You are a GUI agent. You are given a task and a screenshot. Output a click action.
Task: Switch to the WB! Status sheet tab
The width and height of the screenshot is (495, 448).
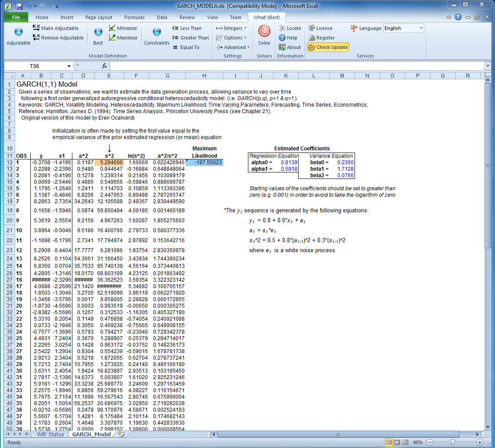click(x=50, y=434)
